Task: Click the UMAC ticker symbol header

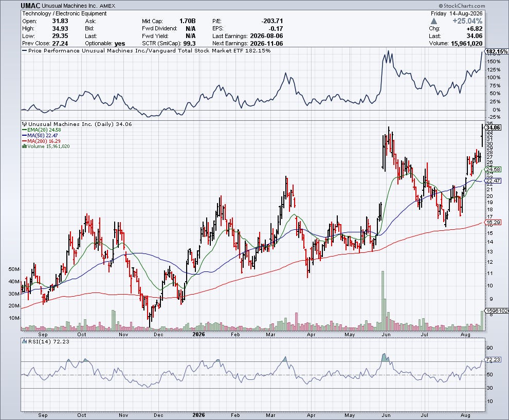Action: [x=30, y=6]
